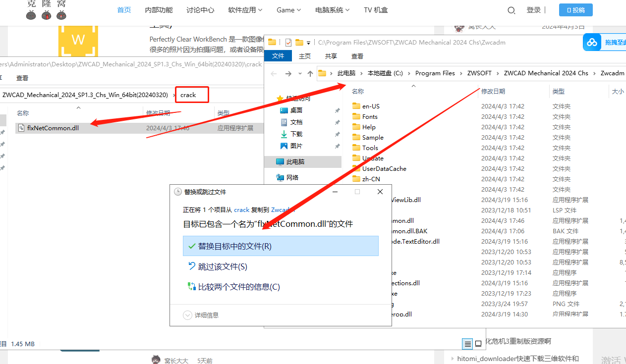Click the Fonts folder icon
Image resolution: width=626 pixels, height=364 pixels.
point(356,116)
